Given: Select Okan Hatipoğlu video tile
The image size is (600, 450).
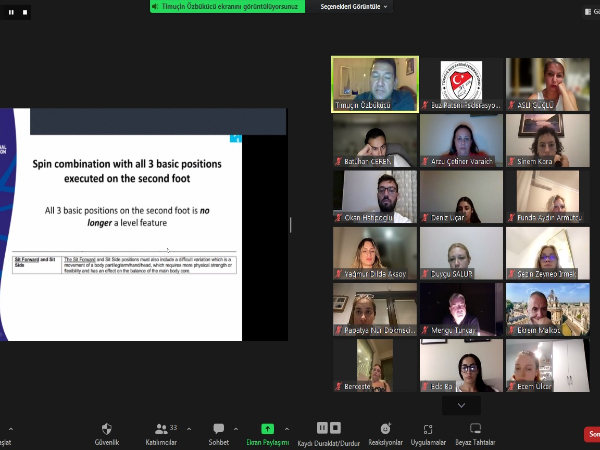Looking at the screenshot, I should point(375,197).
